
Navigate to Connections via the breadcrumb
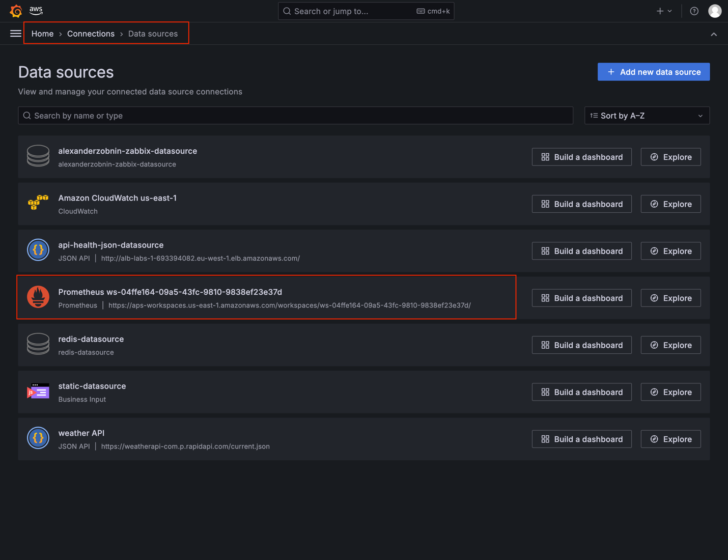point(91,34)
